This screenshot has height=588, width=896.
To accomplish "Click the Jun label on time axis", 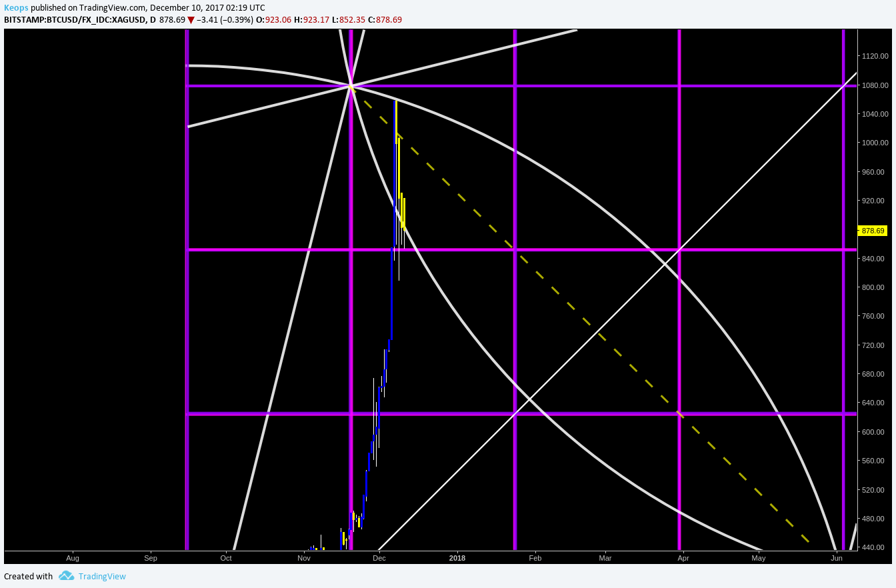I will [837, 557].
